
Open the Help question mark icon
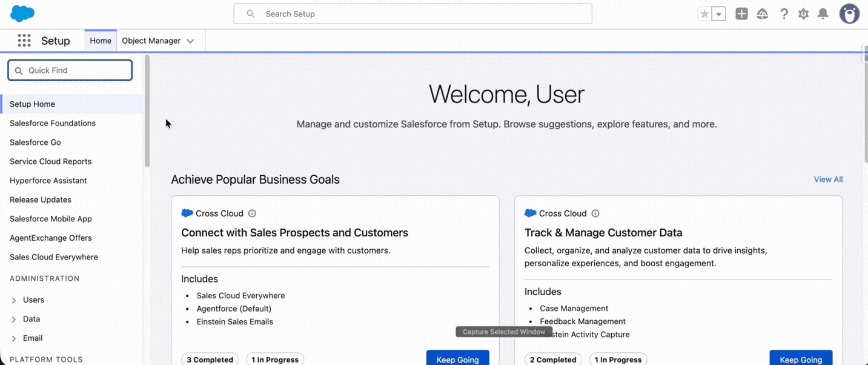tap(784, 14)
